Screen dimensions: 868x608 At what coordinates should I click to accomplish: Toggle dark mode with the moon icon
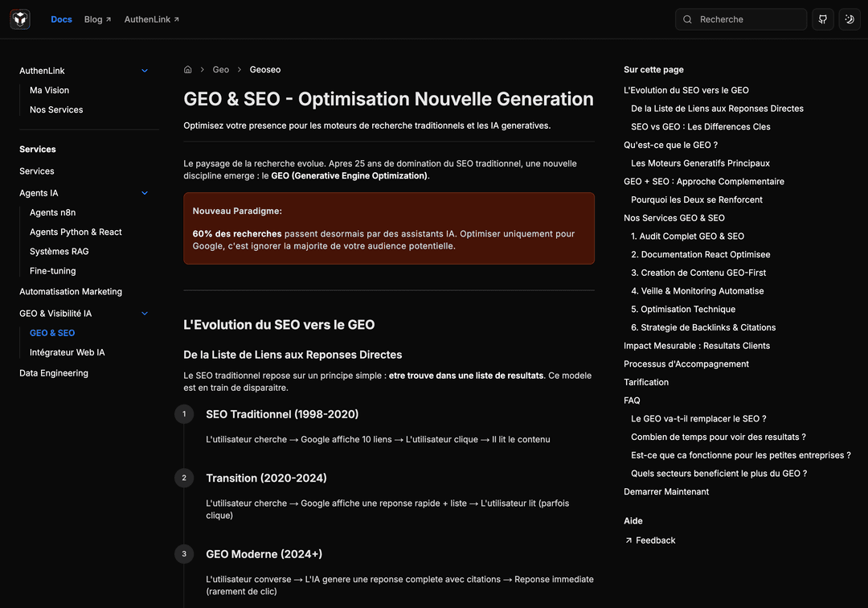click(x=850, y=18)
